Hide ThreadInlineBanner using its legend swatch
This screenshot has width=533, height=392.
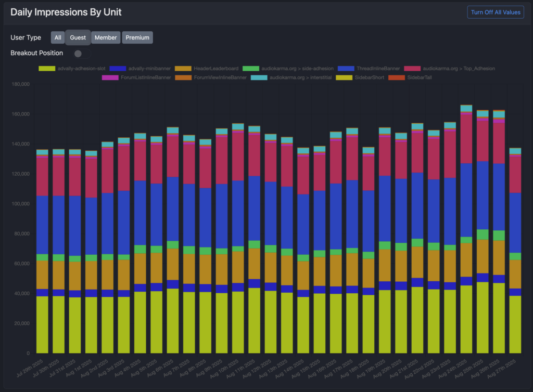coord(346,69)
